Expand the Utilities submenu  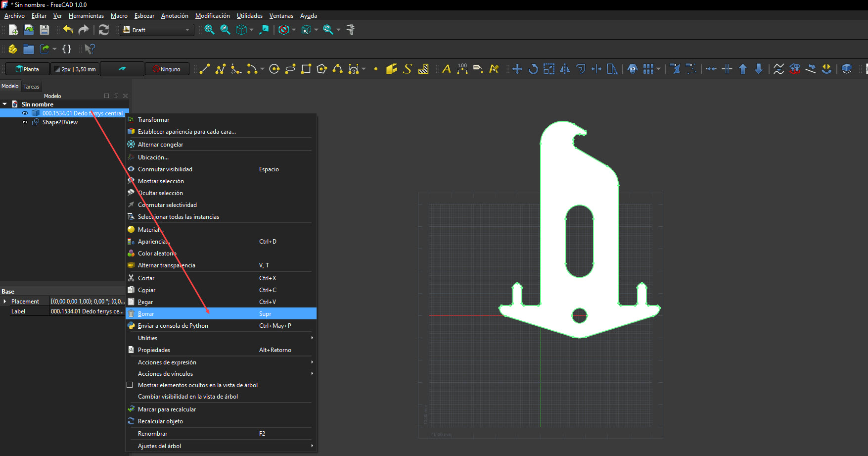click(221, 338)
